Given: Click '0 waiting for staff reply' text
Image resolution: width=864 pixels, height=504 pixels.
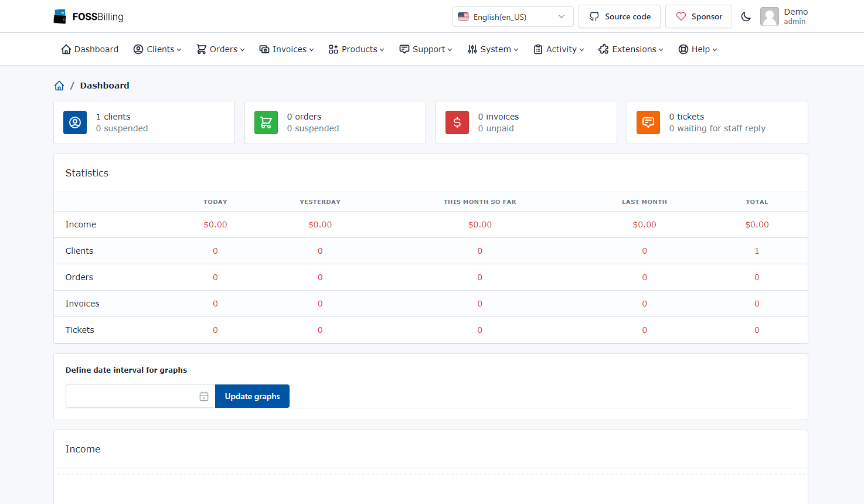Looking at the screenshot, I should pos(717,128).
